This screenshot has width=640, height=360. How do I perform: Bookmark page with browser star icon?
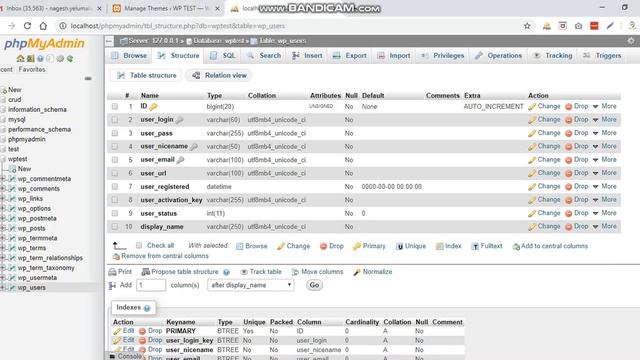point(527,26)
